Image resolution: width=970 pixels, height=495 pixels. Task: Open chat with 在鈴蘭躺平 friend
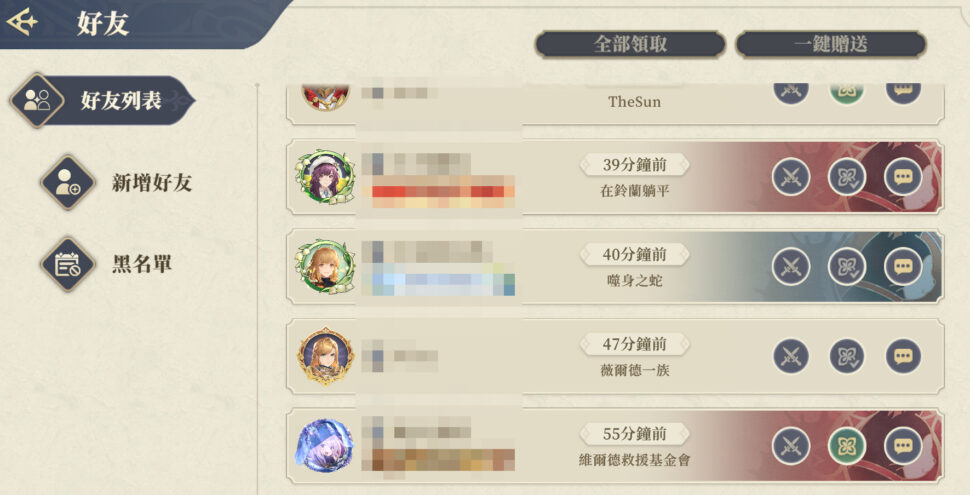[903, 177]
